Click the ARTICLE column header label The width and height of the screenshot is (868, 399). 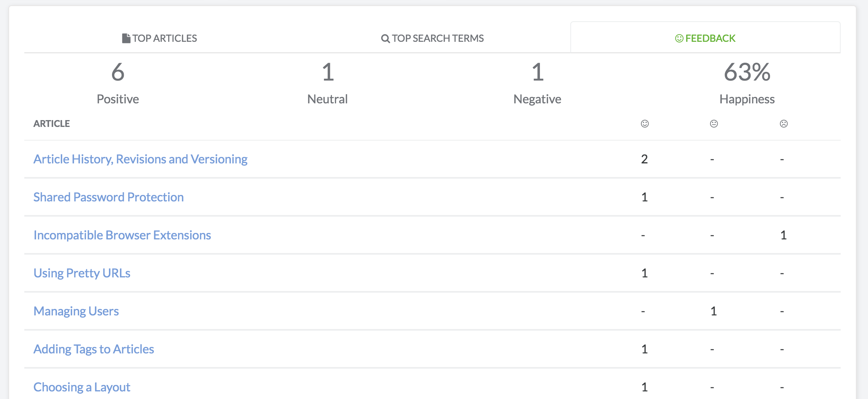click(52, 123)
